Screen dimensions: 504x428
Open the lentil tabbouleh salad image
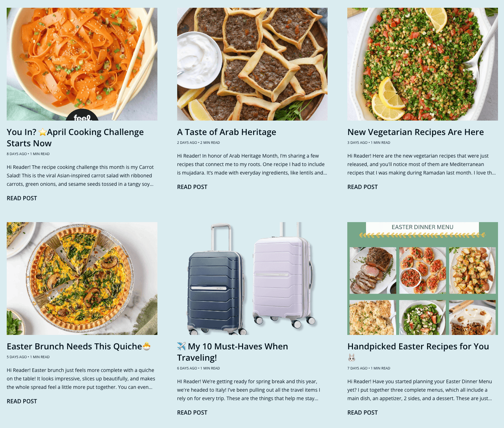coord(422,64)
